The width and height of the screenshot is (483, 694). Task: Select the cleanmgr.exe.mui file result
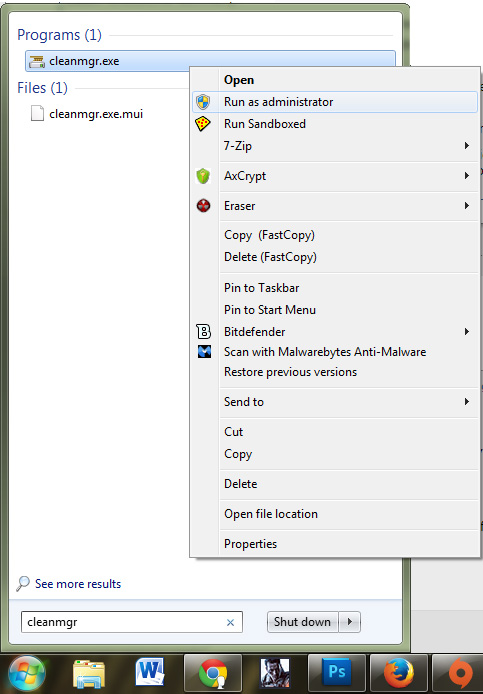(96, 114)
